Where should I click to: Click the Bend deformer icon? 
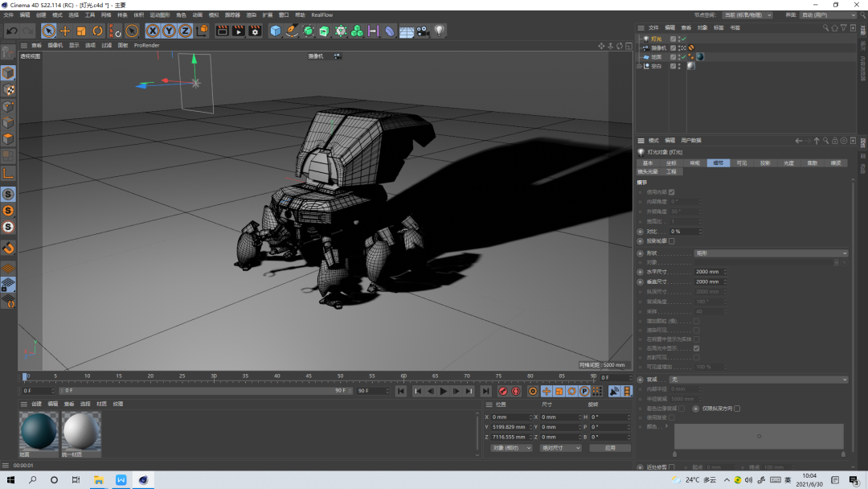390,31
